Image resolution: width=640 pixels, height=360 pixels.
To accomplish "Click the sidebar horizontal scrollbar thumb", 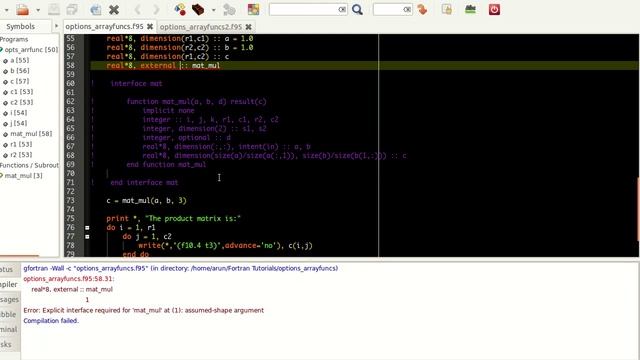I will click(19, 256).
